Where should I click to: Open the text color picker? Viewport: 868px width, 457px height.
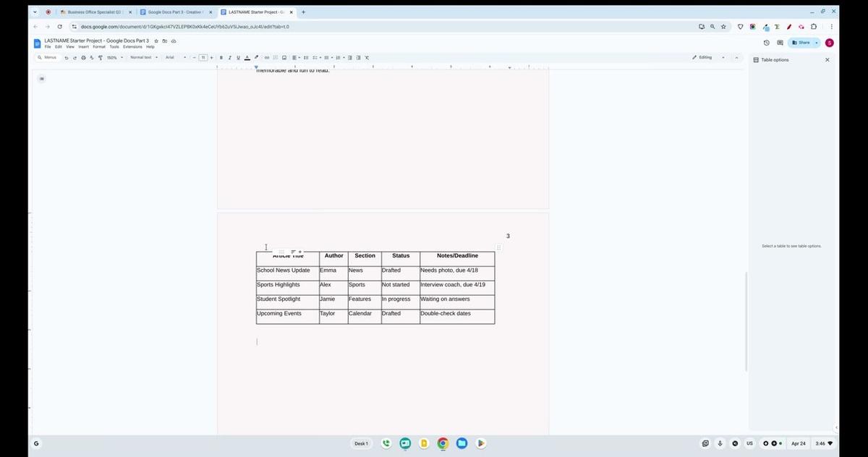pyautogui.click(x=247, y=57)
